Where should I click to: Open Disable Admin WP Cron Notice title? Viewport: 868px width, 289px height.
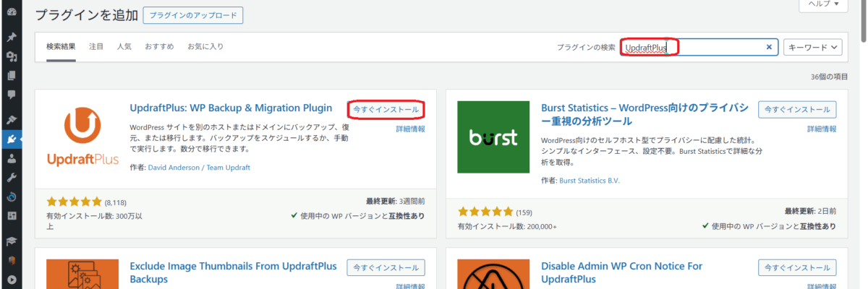tap(621, 272)
